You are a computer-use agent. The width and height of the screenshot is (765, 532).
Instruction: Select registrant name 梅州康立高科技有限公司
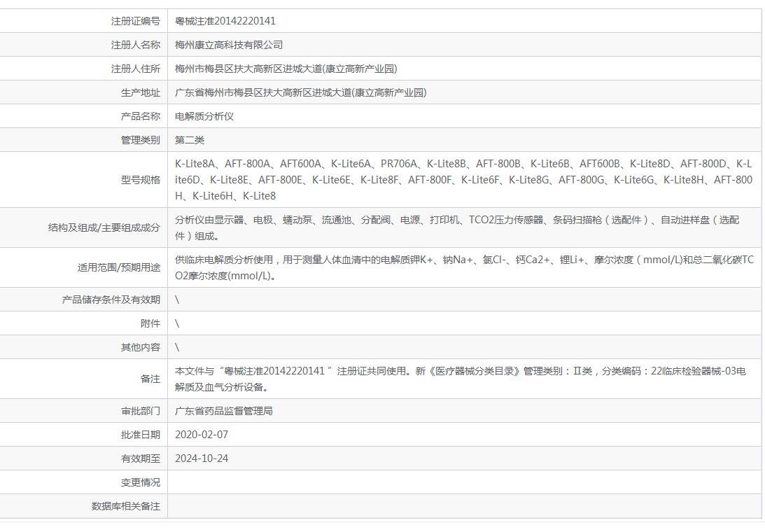pos(229,45)
